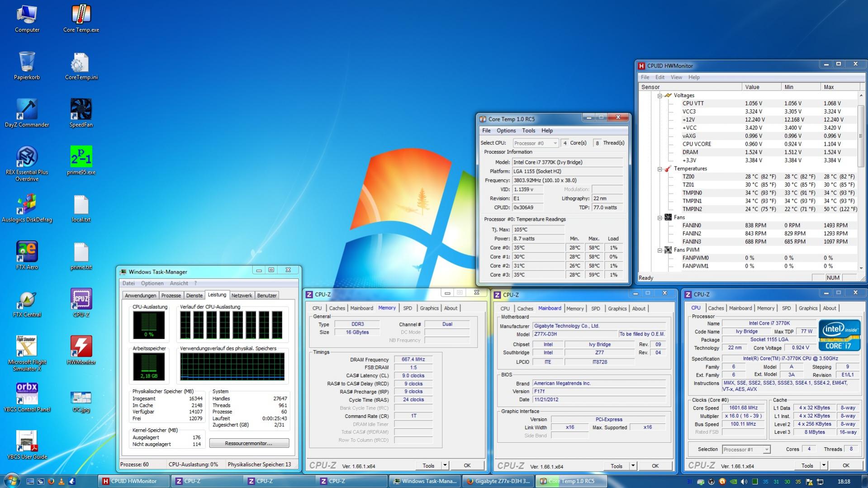
Task: Select the TMPIN2 temperature row in HWMonitor
Action: pos(769,209)
